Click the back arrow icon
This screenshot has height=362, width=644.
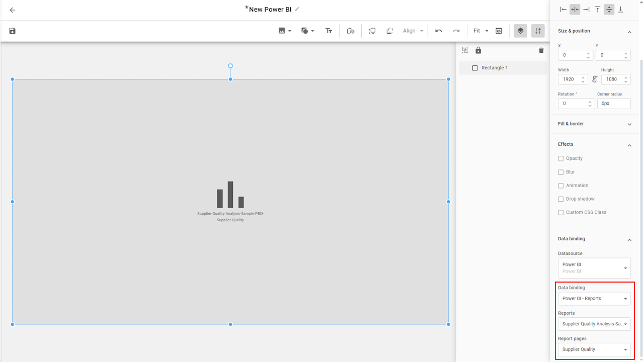13,10
